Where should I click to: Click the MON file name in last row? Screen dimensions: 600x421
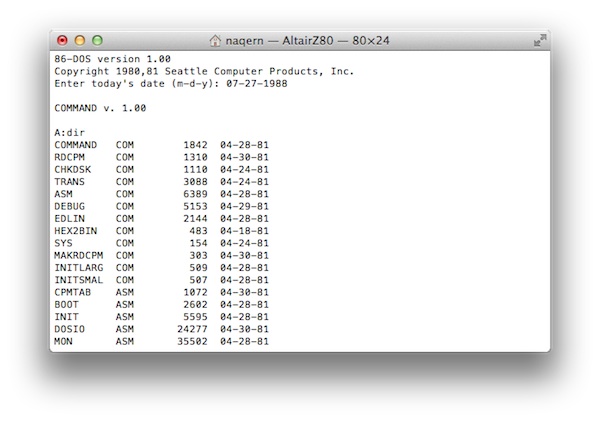tap(63, 341)
